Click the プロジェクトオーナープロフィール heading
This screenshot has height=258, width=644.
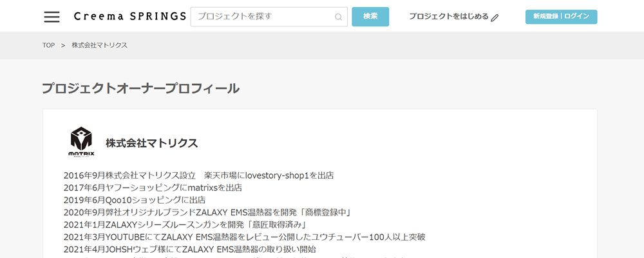click(x=140, y=88)
